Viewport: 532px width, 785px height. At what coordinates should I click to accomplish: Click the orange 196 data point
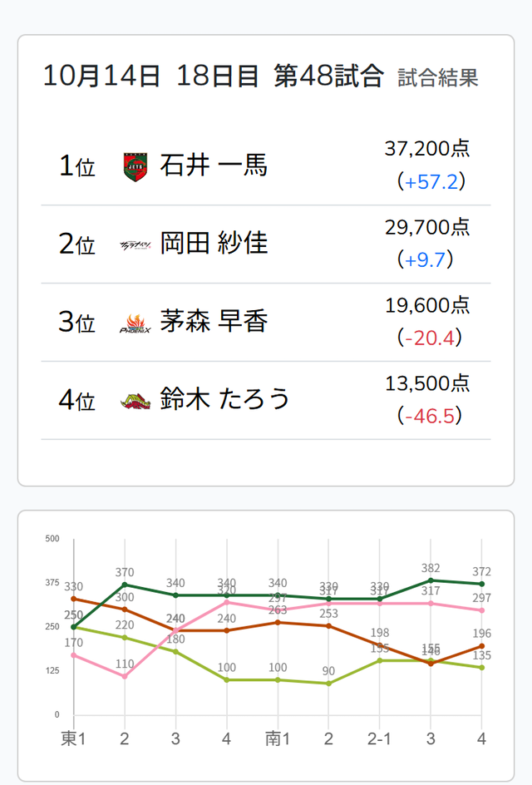[x=481, y=646]
